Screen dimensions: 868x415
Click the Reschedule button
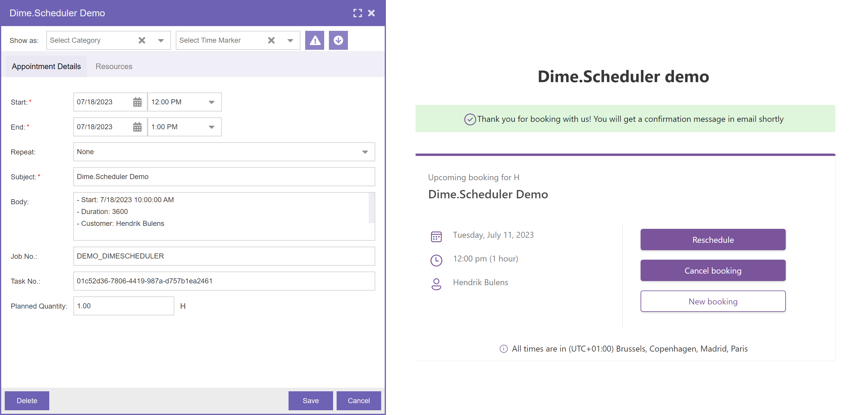(x=713, y=240)
